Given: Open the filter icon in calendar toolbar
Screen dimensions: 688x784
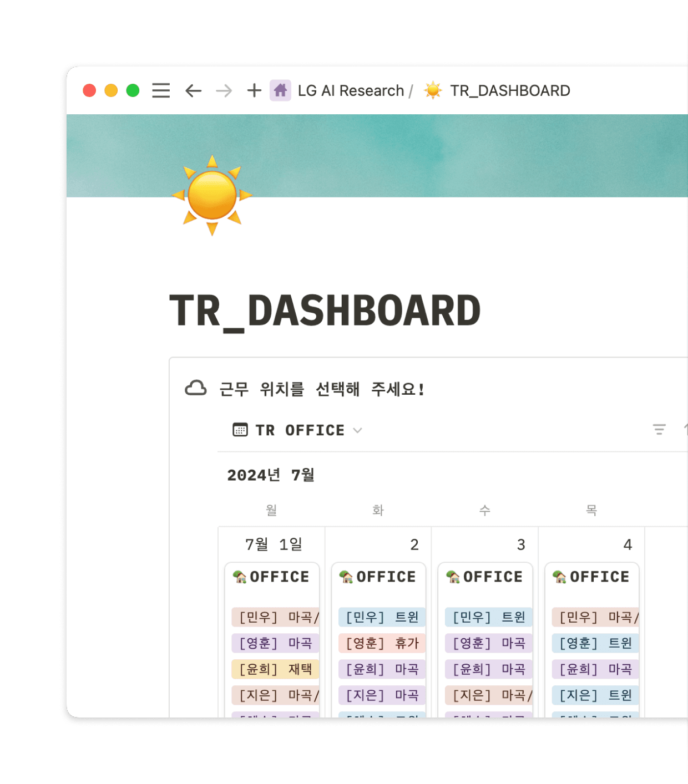Looking at the screenshot, I should [659, 430].
